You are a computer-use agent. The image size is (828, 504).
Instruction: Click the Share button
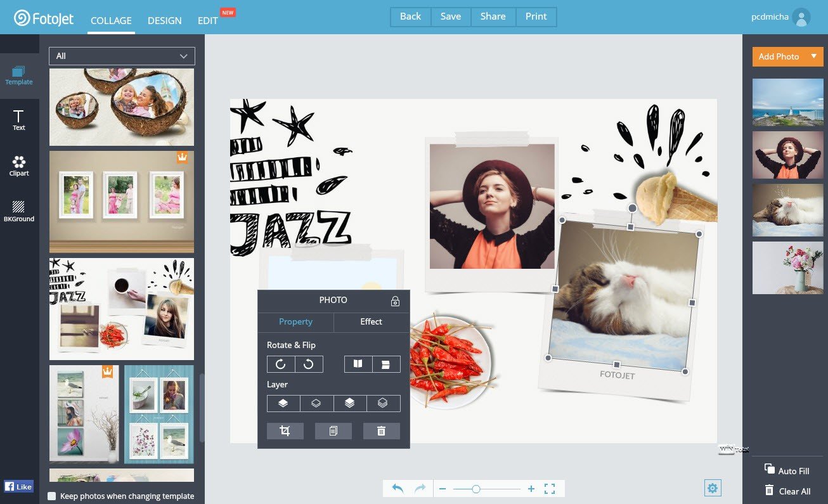point(493,16)
